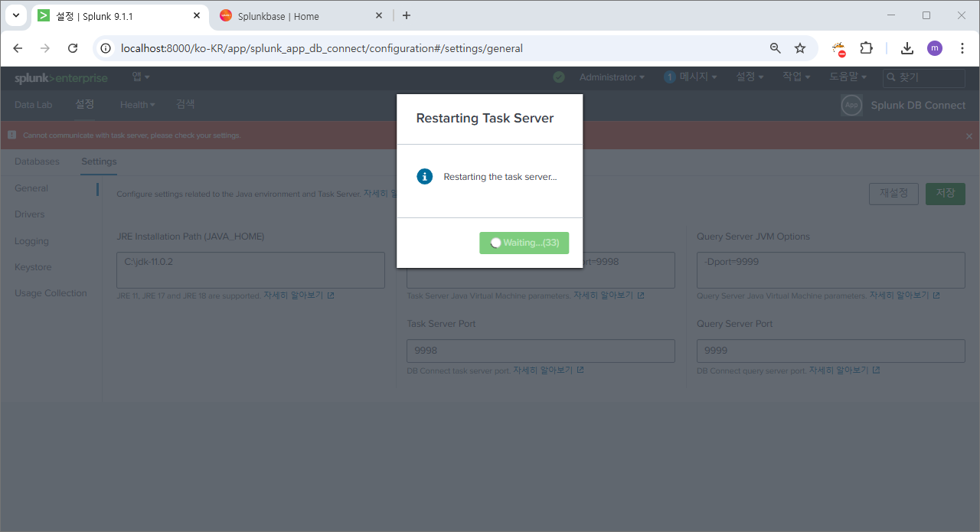Open the 검색 menu
This screenshot has width=980, height=532.
[185, 105]
